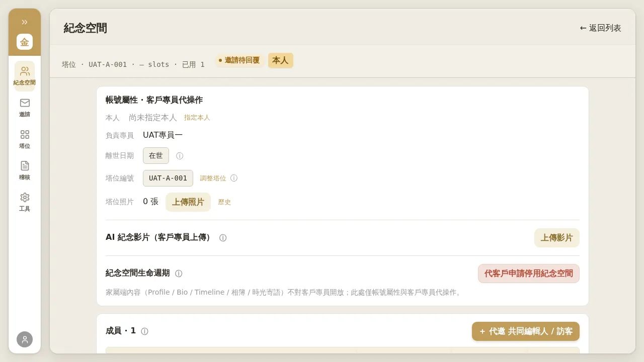Click info icon next to 成員 · 1
The image size is (644, 362).
click(x=144, y=331)
